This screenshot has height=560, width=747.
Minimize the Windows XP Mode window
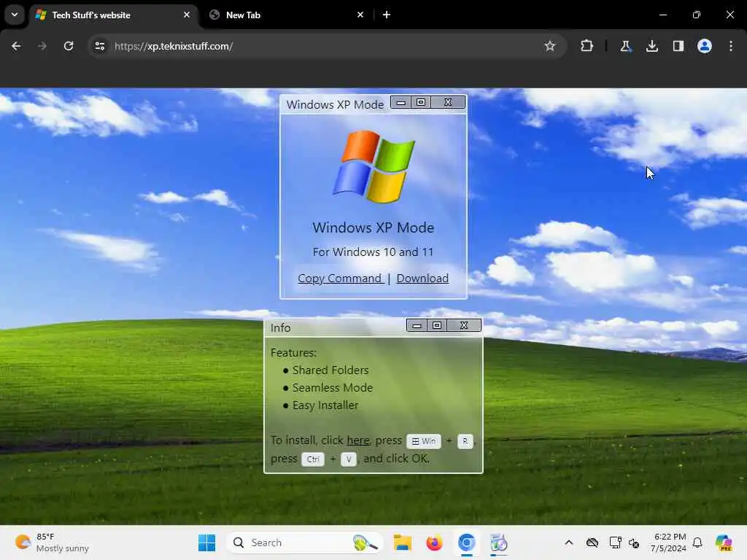[x=400, y=102]
